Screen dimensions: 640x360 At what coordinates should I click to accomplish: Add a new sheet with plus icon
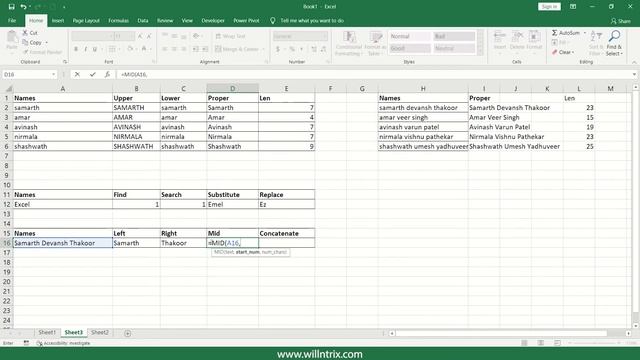click(127, 333)
